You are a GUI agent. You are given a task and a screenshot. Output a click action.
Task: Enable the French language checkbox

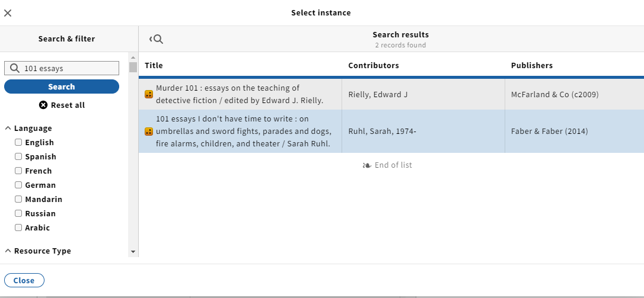[18, 171]
